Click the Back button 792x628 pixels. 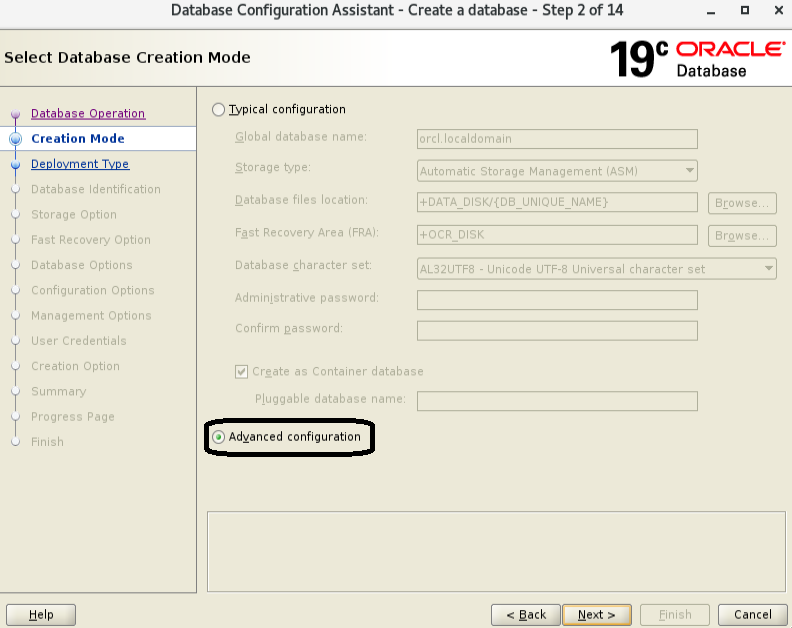(x=526, y=615)
